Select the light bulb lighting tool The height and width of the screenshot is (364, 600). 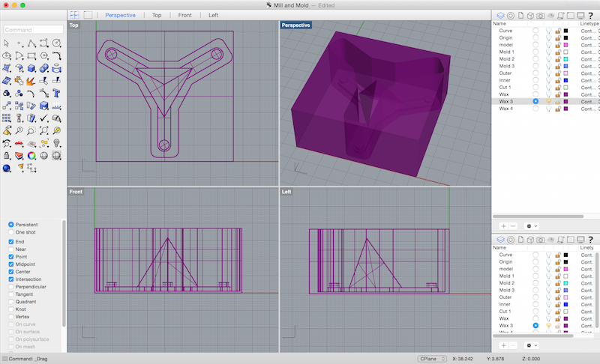click(x=57, y=143)
